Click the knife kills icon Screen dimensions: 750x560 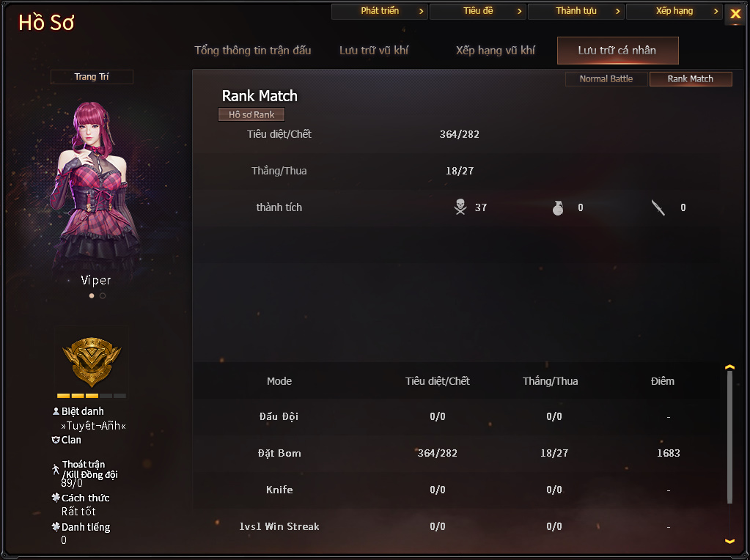coord(658,207)
